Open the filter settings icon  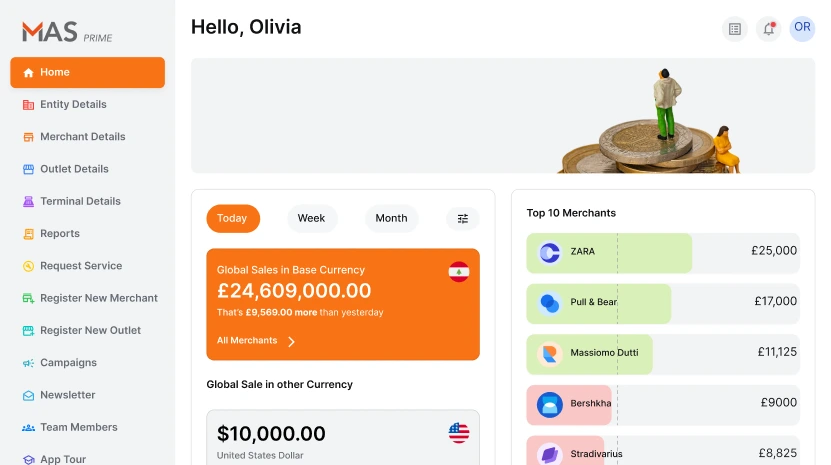(x=463, y=219)
